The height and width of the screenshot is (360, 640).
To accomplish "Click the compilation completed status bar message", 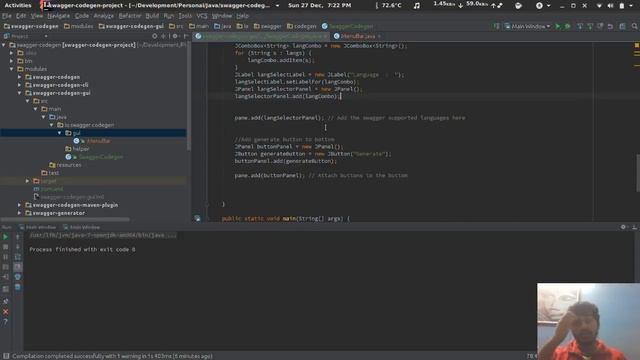I will point(112,356).
